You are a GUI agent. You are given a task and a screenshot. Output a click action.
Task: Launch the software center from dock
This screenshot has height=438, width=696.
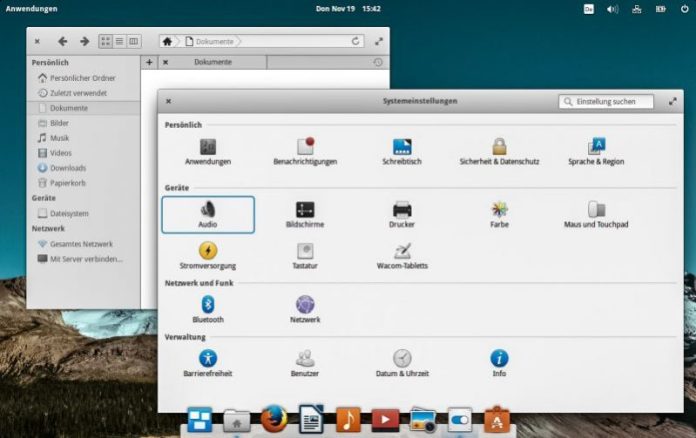pyautogui.click(x=497, y=419)
